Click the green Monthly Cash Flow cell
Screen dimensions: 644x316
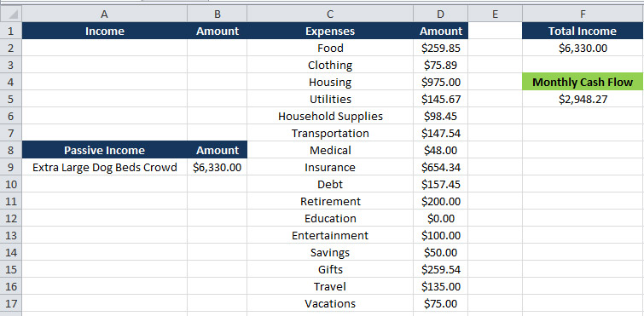click(x=583, y=82)
